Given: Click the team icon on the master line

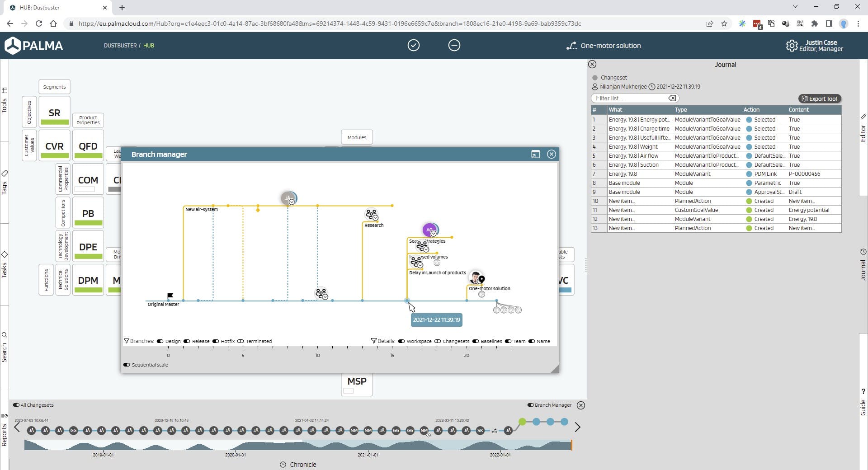Looking at the screenshot, I should point(321,294).
